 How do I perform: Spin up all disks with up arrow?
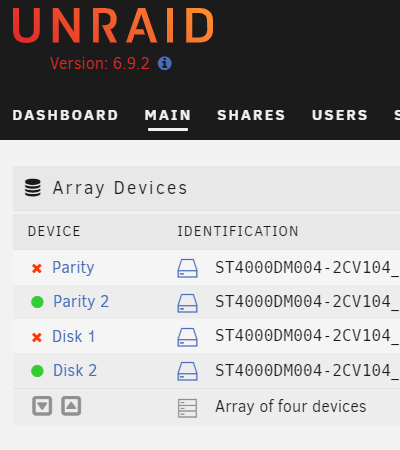pos(71,406)
